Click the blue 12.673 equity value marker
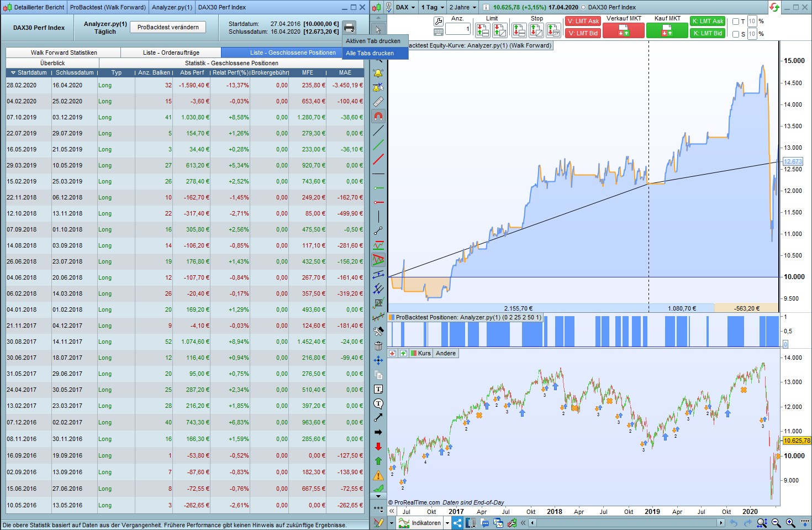The height and width of the screenshot is (530, 812). [793, 161]
